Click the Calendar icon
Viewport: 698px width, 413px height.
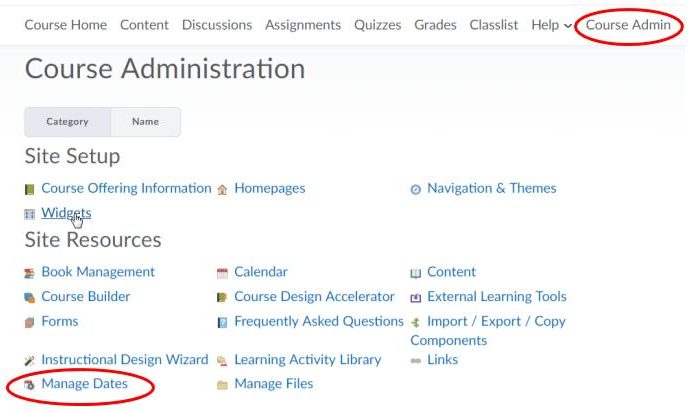222,273
